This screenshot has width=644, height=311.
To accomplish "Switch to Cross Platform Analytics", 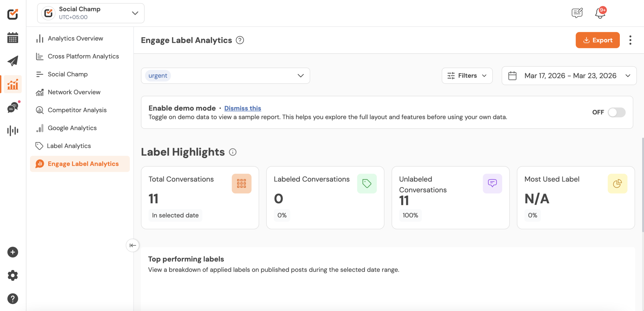I will pyautogui.click(x=83, y=56).
